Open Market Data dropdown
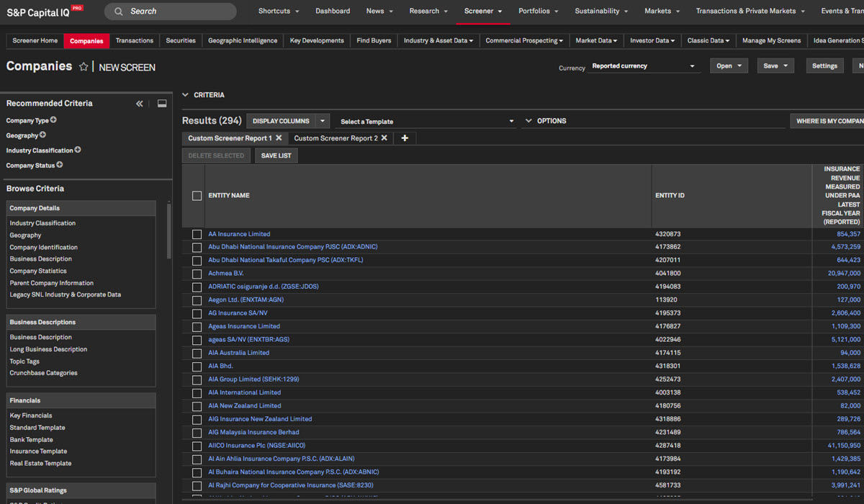The height and width of the screenshot is (504, 864). tap(596, 41)
